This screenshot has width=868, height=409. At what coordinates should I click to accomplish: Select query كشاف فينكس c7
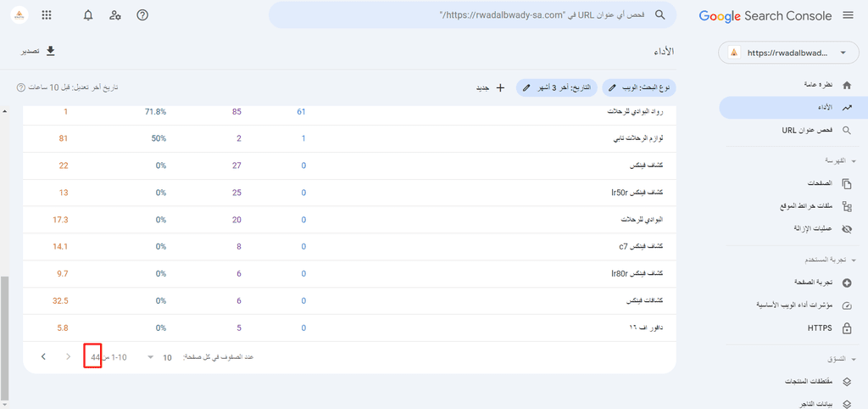coord(643,247)
